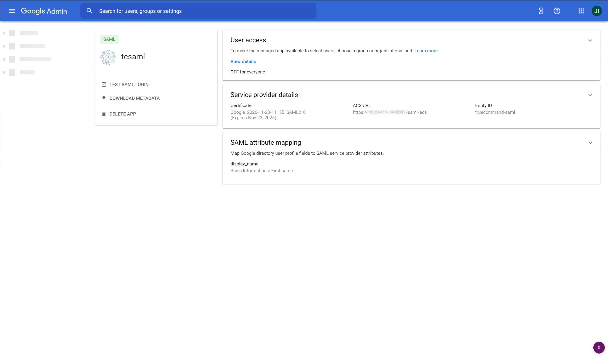Image resolution: width=608 pixels, height=364 pixels.
Task: Click the search magnifier in the search bar
Action: click(89, 11)
